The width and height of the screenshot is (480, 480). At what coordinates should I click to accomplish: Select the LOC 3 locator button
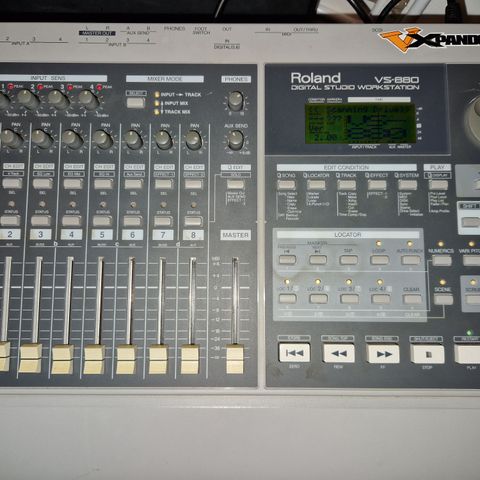coord(349,299)
